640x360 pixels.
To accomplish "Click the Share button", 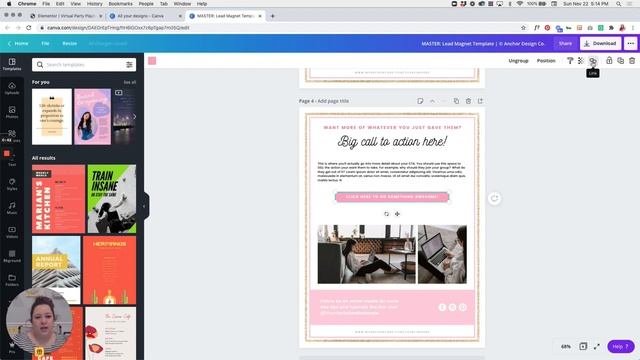I will (565, 43).
